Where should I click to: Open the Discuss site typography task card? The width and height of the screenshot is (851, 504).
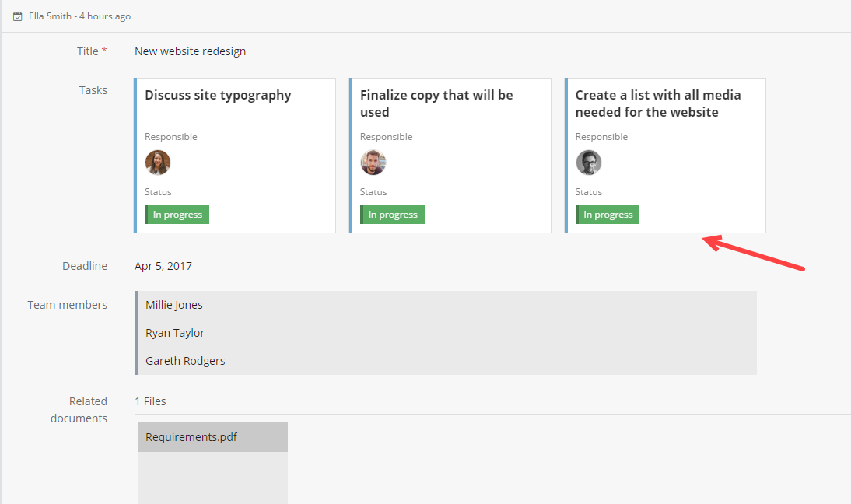(x=218, y=96)
